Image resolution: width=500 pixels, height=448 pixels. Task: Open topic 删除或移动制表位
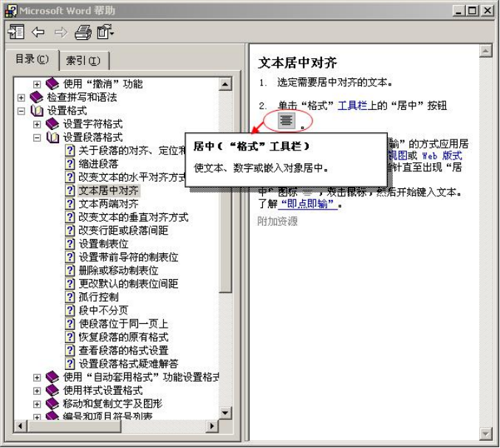pyautogui.click(x=118, y=271)
